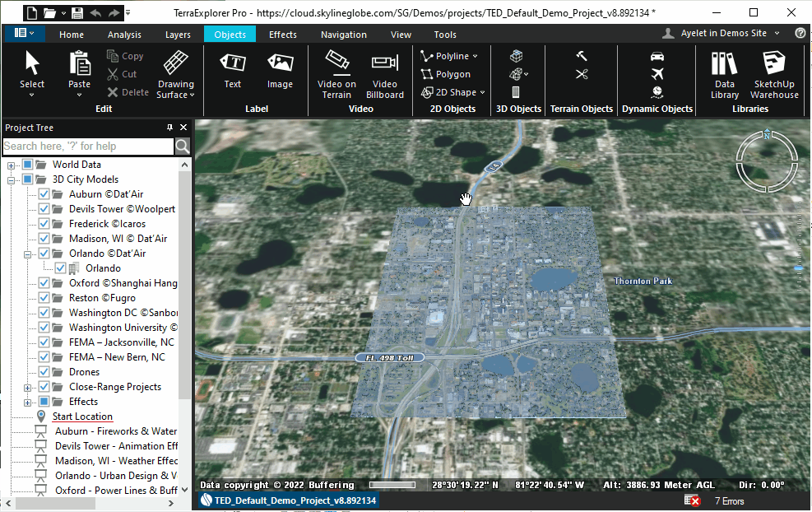Select Video Billboard tool

pyautogui.click(x=385, y=74)
